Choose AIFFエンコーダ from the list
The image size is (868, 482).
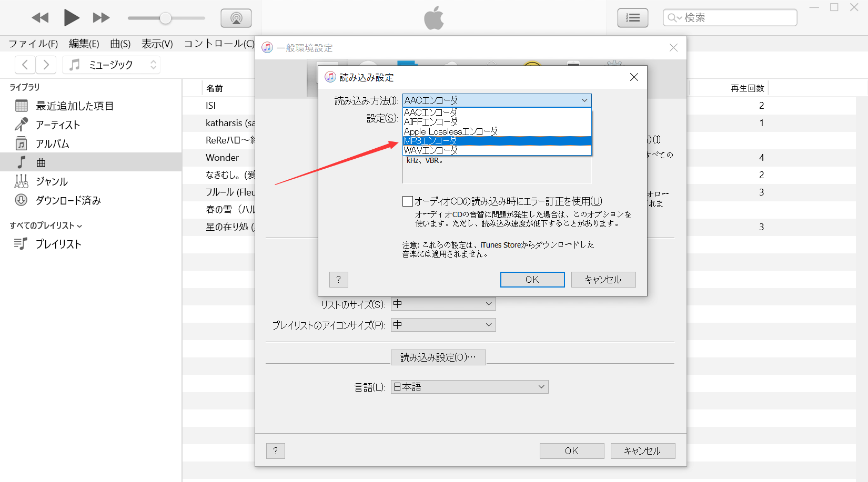click(x=497, y=122)
